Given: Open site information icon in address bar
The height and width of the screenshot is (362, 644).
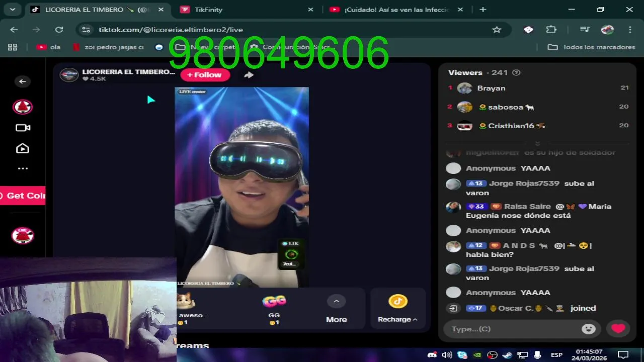Looking at the screenshot, I should tap(86, 30).
